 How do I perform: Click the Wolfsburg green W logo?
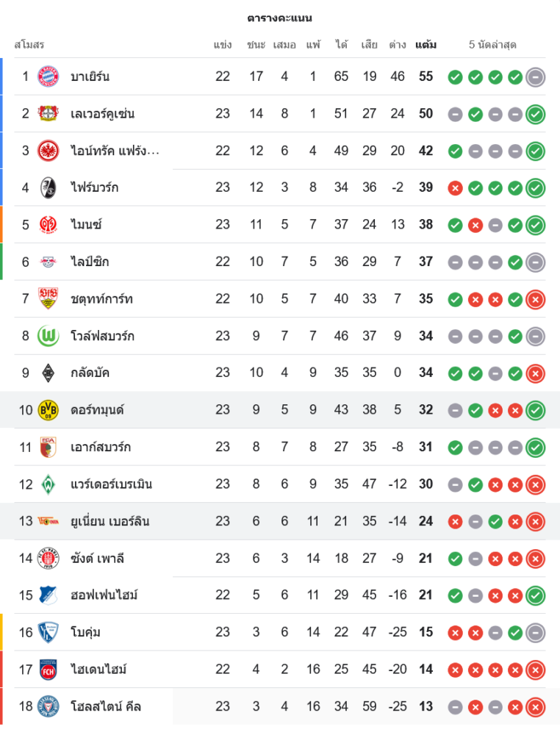point(48,336)
